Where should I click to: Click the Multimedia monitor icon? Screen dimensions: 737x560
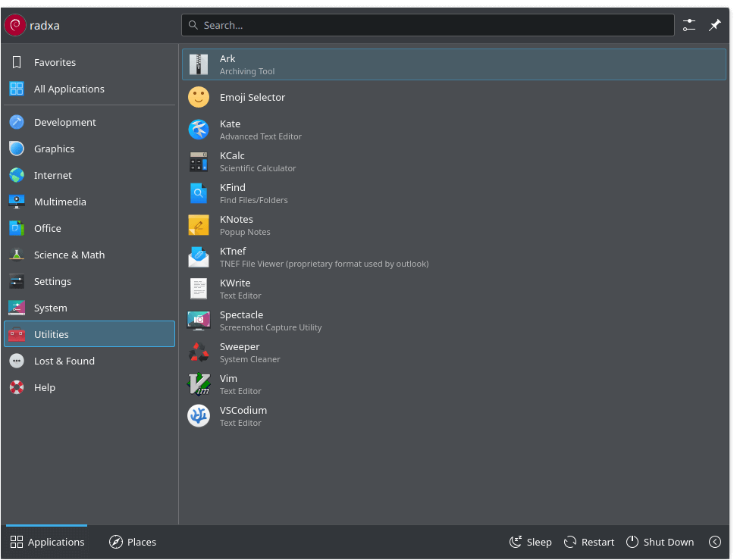(x=17, y=202)
